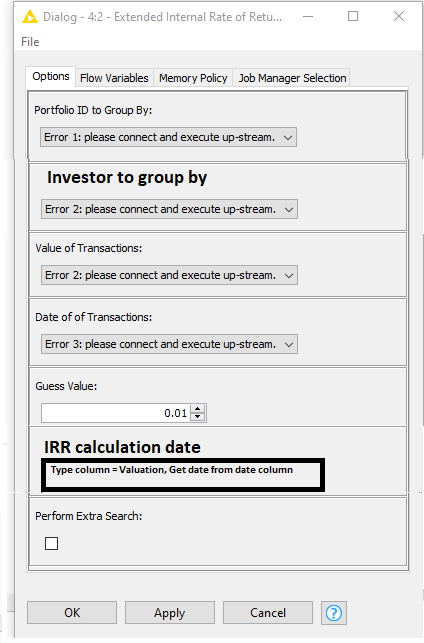Expand the Investor to group by dropdown
The width and height of the screenshot is (424, 643).
tap(169, 210)
